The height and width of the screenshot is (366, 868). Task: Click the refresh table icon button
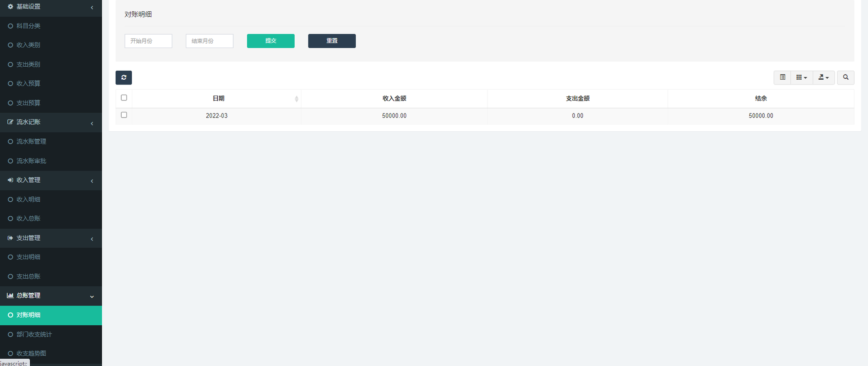click(x=124, y=78)
